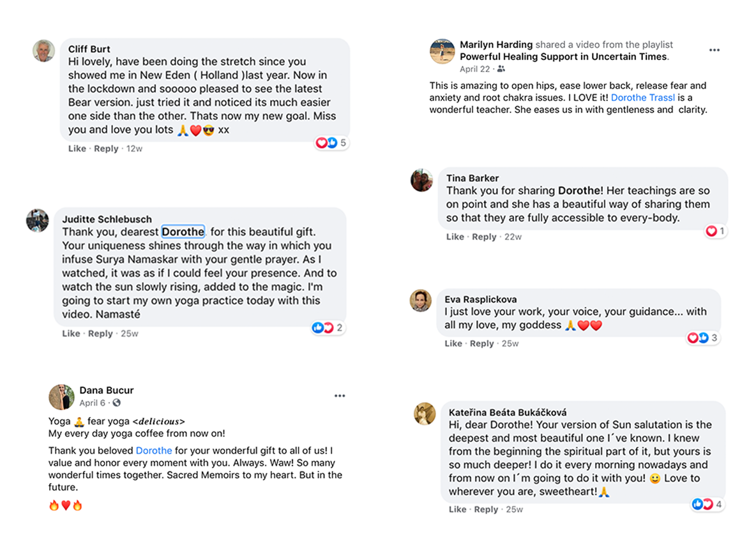The width and height of the screenshot is (756, 543).
Task: Open options menu on Marilyn Harding's post
Action: [x=714, y=50]
